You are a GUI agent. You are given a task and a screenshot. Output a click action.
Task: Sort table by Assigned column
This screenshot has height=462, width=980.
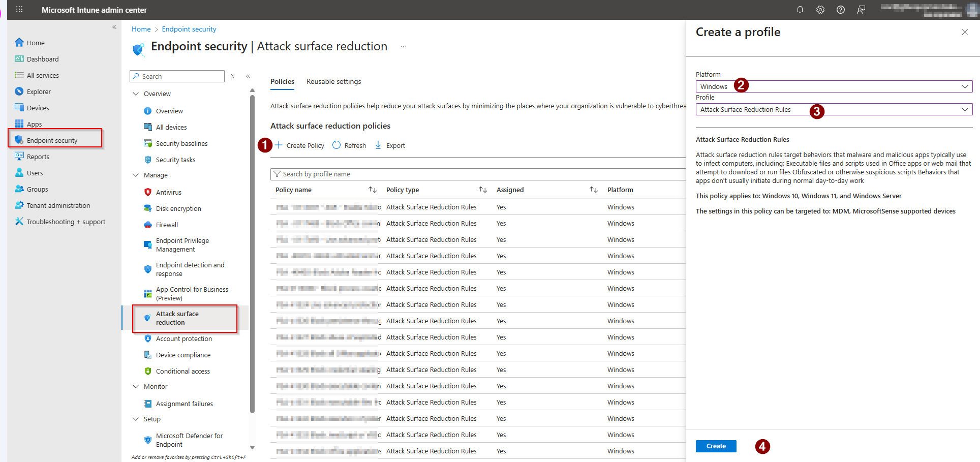(x=594, y=190)
